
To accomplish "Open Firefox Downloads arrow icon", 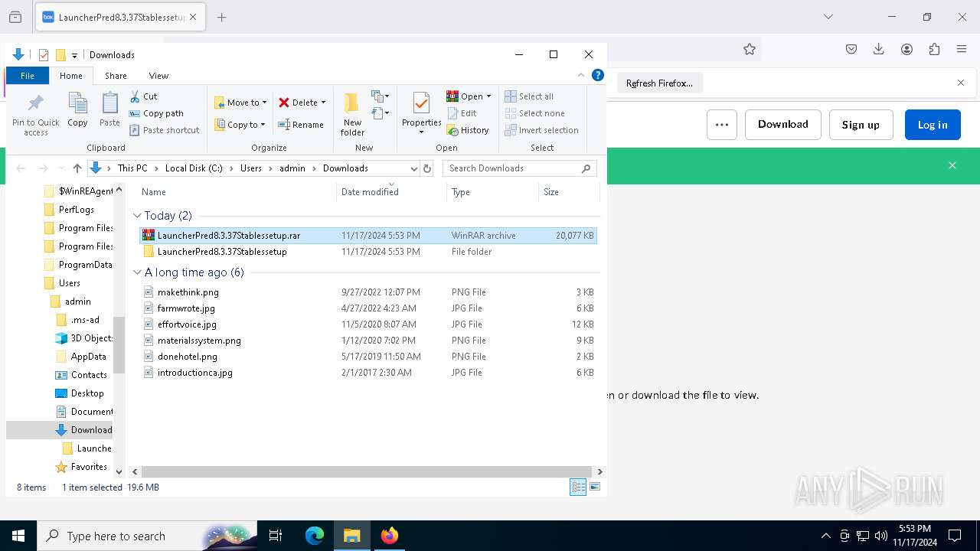I will [x=879, y=49].
